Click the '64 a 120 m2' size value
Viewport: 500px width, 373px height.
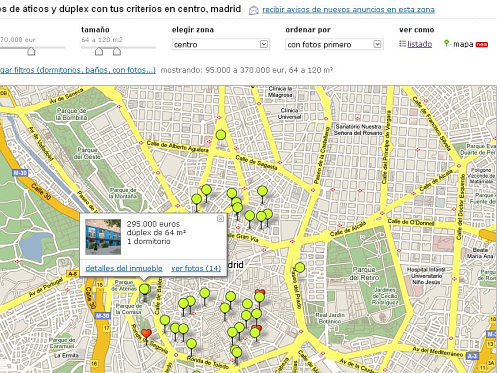point(102,40)
